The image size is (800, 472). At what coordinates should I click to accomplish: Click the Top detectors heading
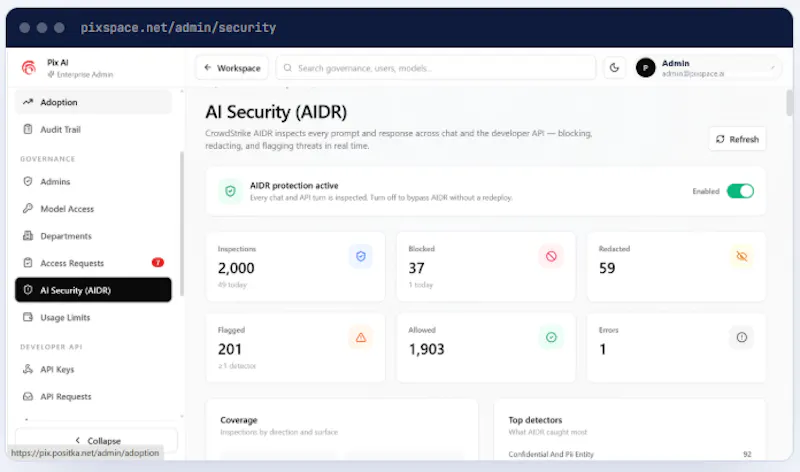(535, 420)
